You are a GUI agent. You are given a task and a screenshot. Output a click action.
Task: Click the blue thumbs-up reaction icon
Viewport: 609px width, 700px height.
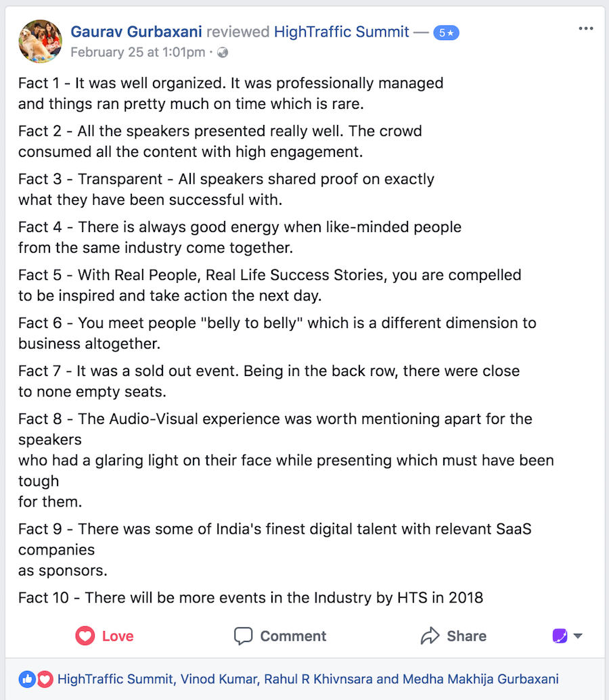27,680
